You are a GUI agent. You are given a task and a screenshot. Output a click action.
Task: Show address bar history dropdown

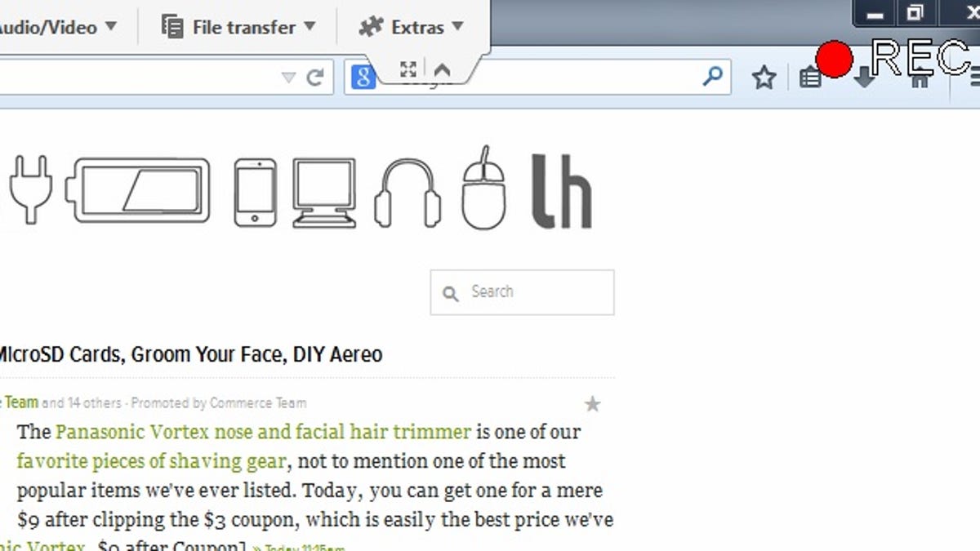[x=288, y=78]
